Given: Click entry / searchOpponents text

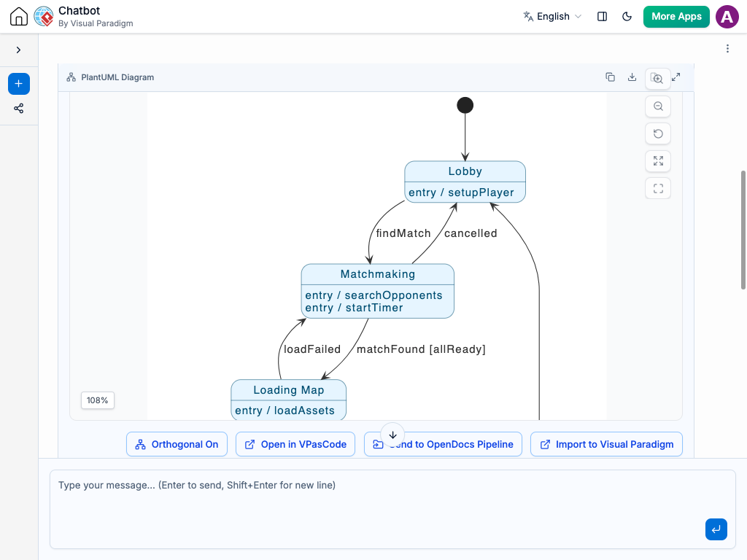Looking at the screenshot, I should pos(373,295).
